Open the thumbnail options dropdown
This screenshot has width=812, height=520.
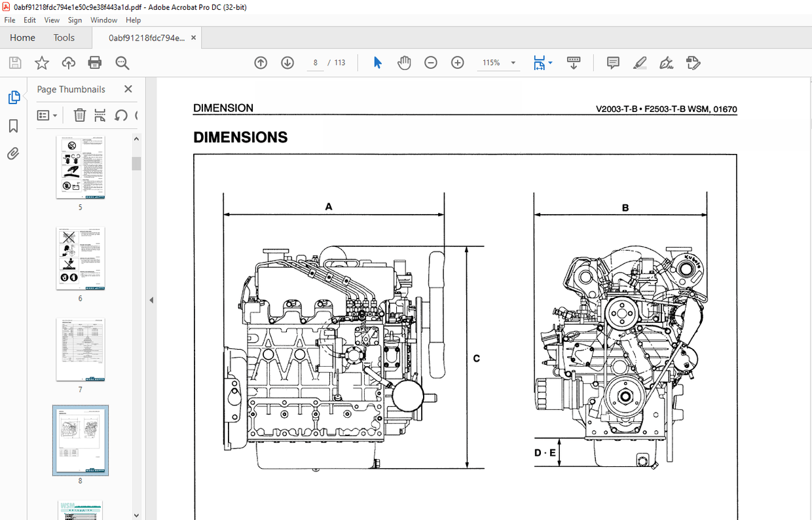tap(47, 115)
